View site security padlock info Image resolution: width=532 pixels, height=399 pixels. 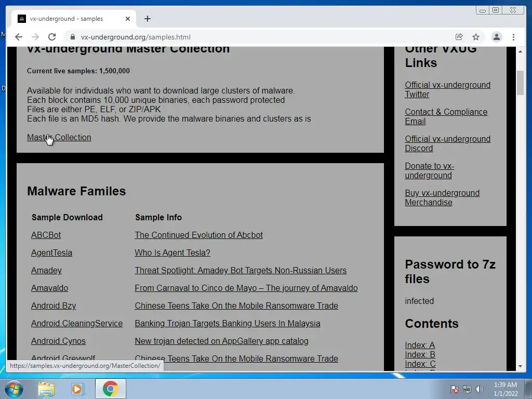72,37
